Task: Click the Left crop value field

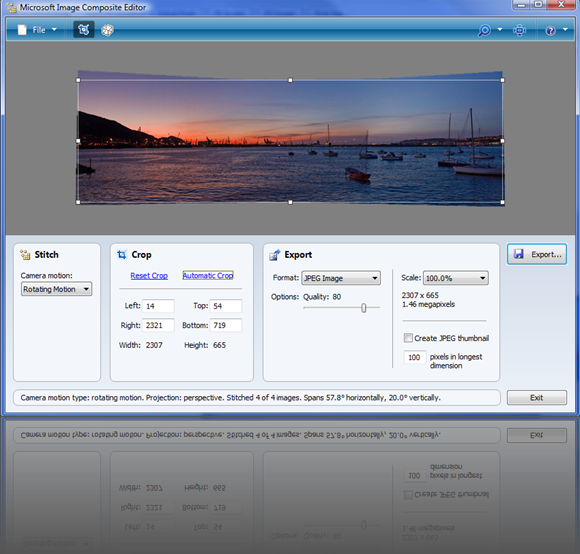Action: 158,306
